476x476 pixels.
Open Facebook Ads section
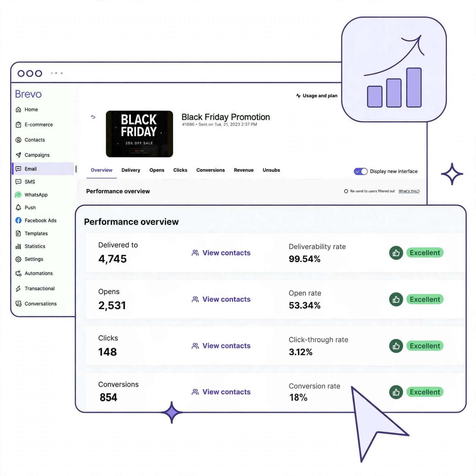pos(36,220)
